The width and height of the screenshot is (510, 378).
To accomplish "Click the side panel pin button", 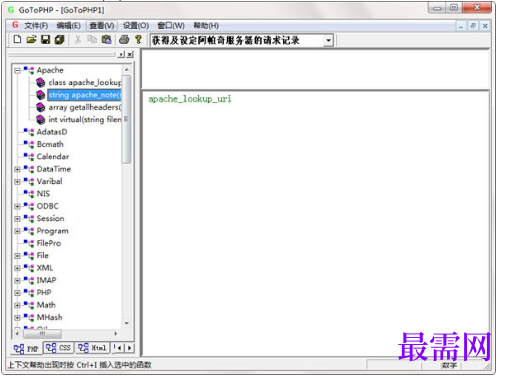I will coord(122,54).
